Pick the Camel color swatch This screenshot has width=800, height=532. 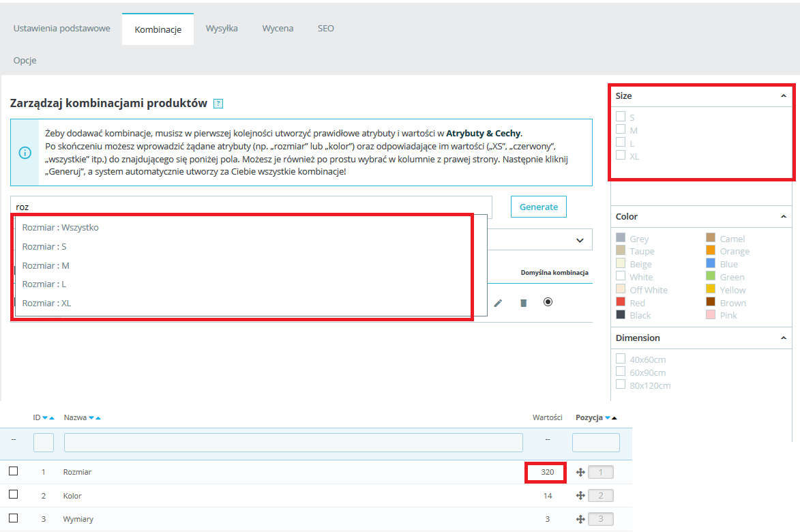click(x=711, y=237)
